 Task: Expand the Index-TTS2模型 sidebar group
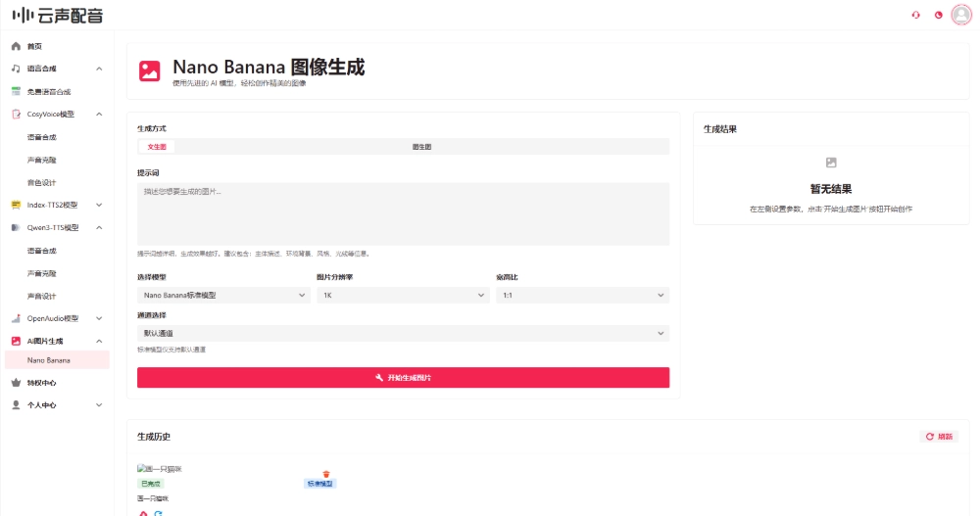pos(57,205)
